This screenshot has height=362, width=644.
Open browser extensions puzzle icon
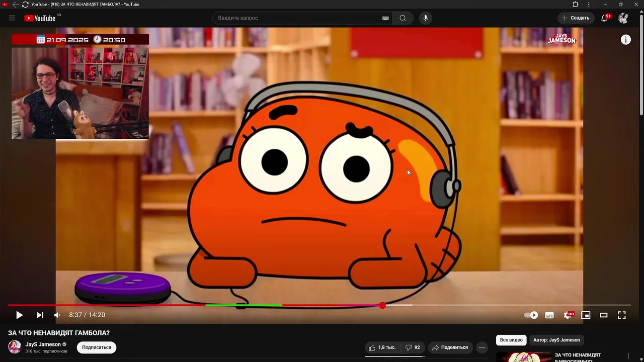[576, 5]
